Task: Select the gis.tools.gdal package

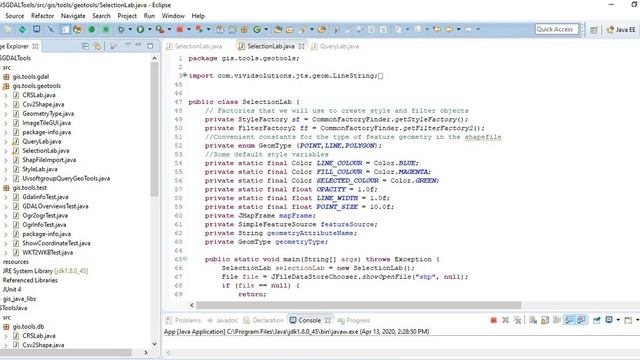Action: (x=31, y=77)
